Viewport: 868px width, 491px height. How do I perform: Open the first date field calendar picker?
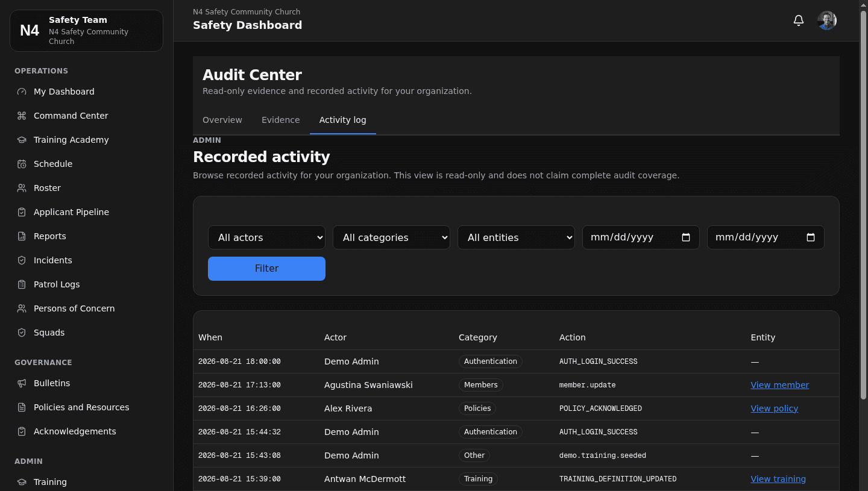686,237
